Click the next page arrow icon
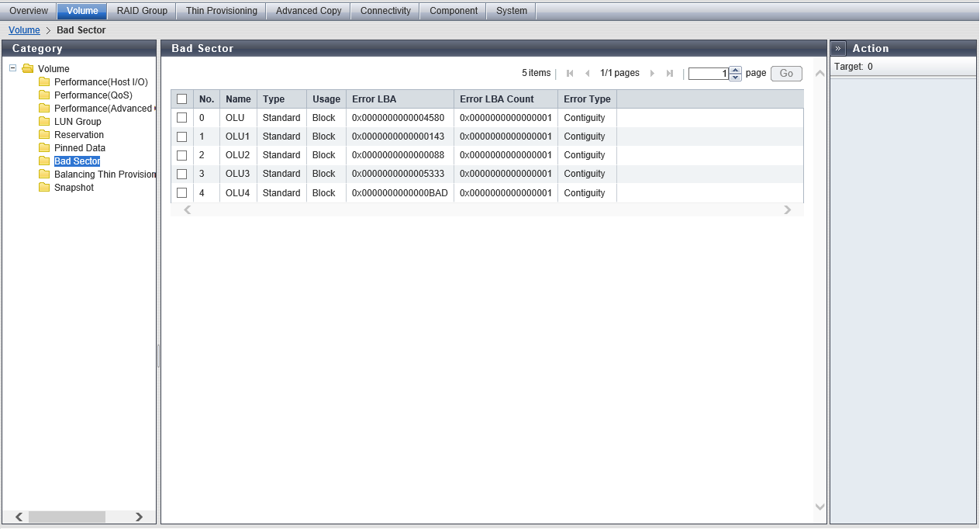The height and width of the screenshot is (529, 980). click(652, 74)
